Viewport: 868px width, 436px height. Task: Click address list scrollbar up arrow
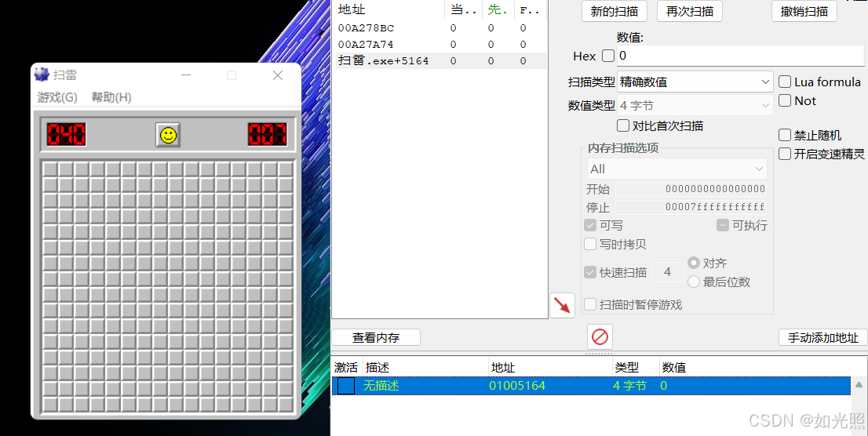[859, 385]
